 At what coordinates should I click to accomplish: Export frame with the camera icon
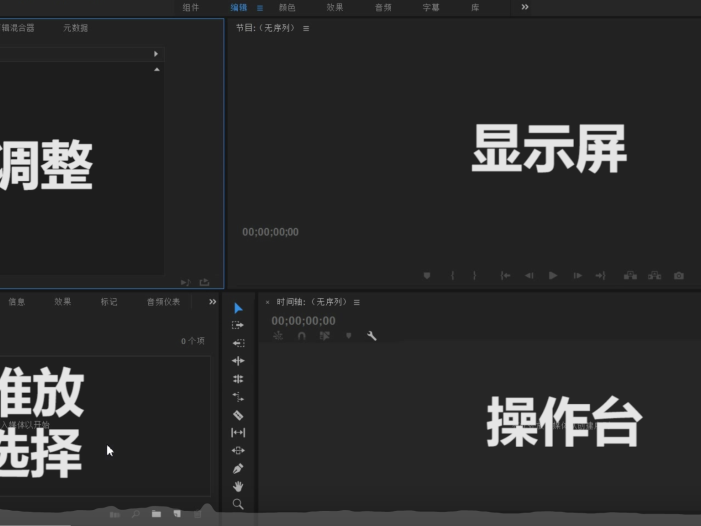click(679, 276)
